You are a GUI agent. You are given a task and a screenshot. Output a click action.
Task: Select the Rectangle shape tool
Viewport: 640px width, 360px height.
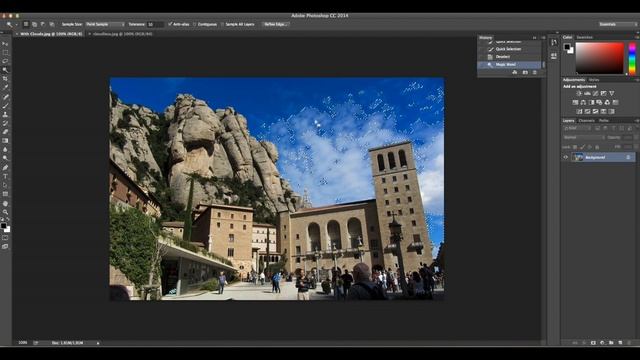click(x=5, y=194)
